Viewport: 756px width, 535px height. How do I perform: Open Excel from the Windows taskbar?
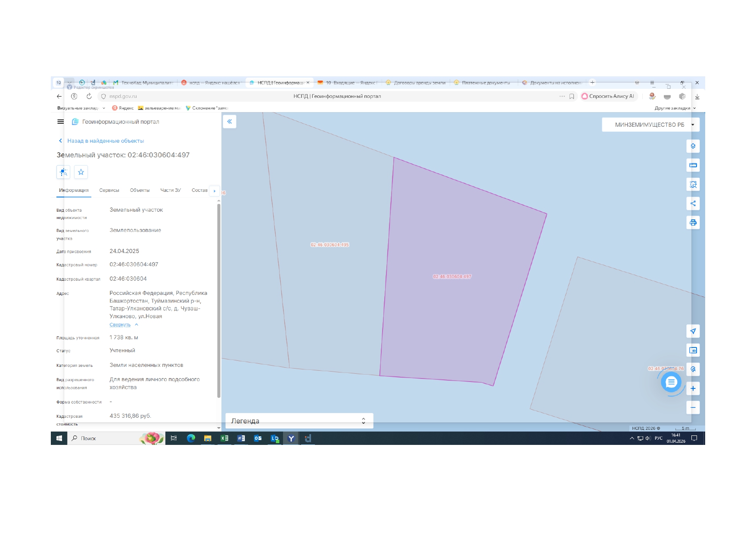(224, 438)
